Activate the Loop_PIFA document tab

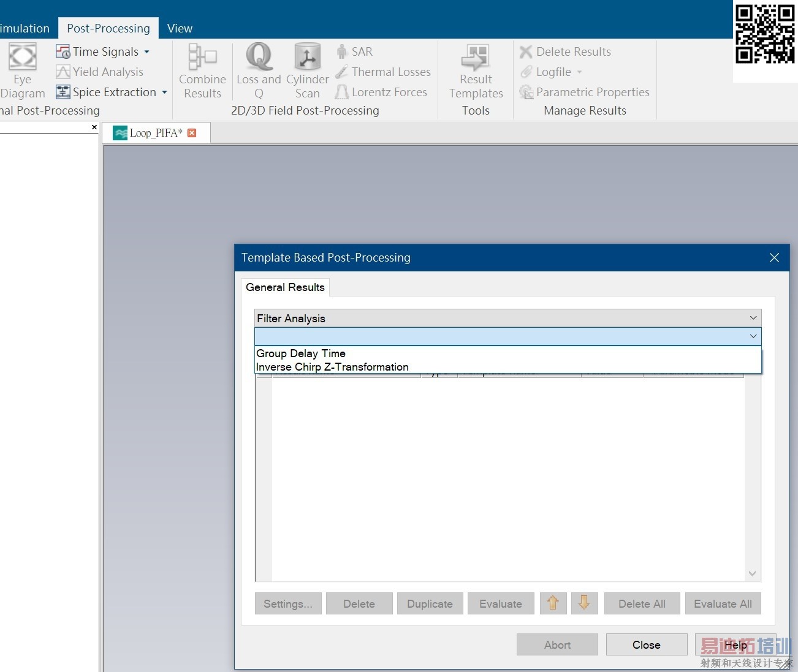tap(156, 133)
